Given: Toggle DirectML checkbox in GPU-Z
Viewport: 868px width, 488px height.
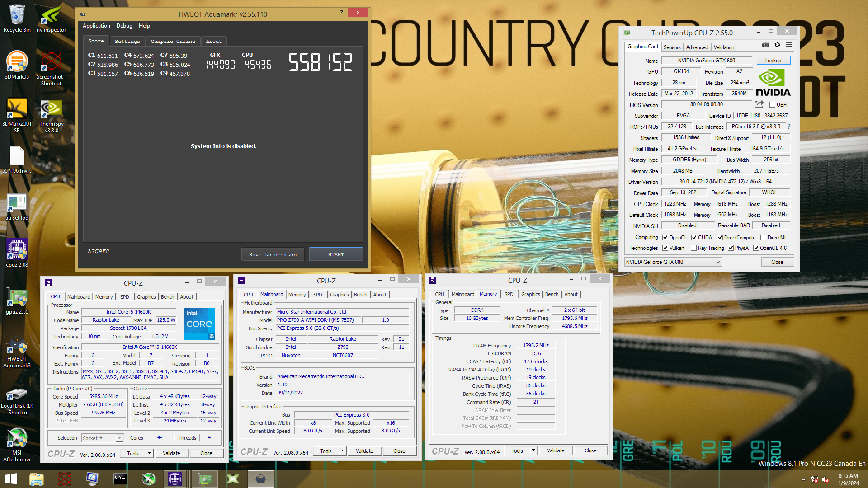Looking at the screenshot, I should coord(763,238).
